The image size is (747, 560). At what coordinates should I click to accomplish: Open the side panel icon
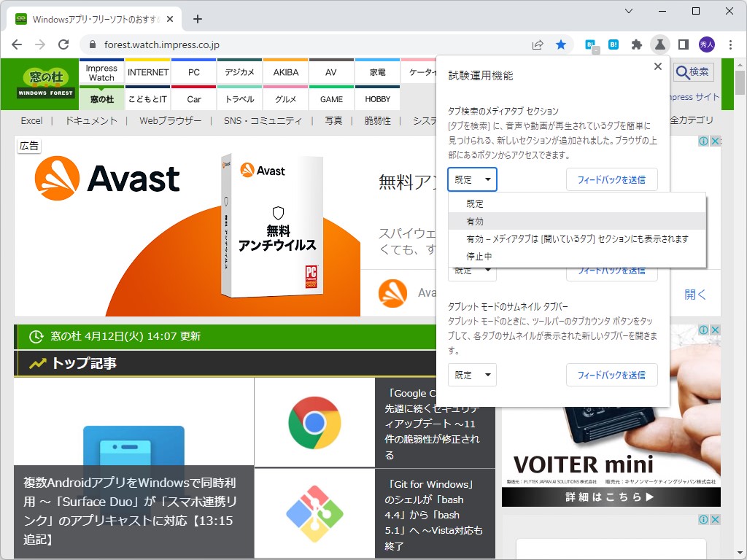coord(683,44)
